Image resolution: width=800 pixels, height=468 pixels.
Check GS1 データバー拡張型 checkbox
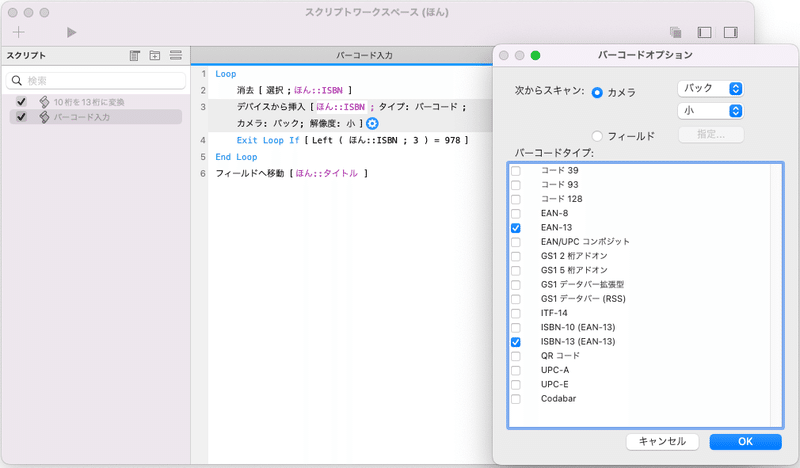tap(516, 285)
